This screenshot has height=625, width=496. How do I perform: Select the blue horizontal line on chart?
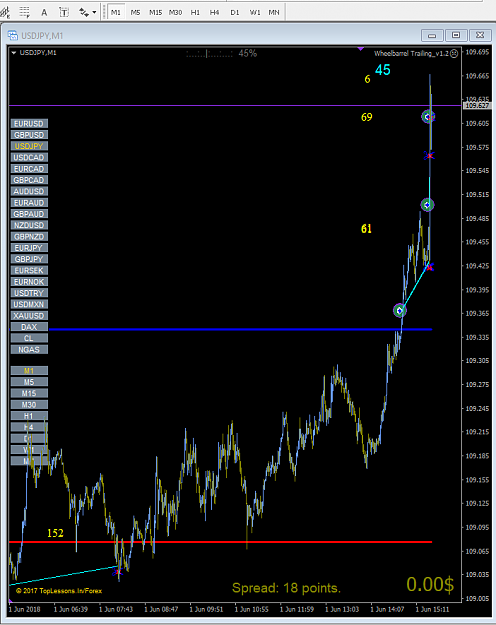coord(239,330)
